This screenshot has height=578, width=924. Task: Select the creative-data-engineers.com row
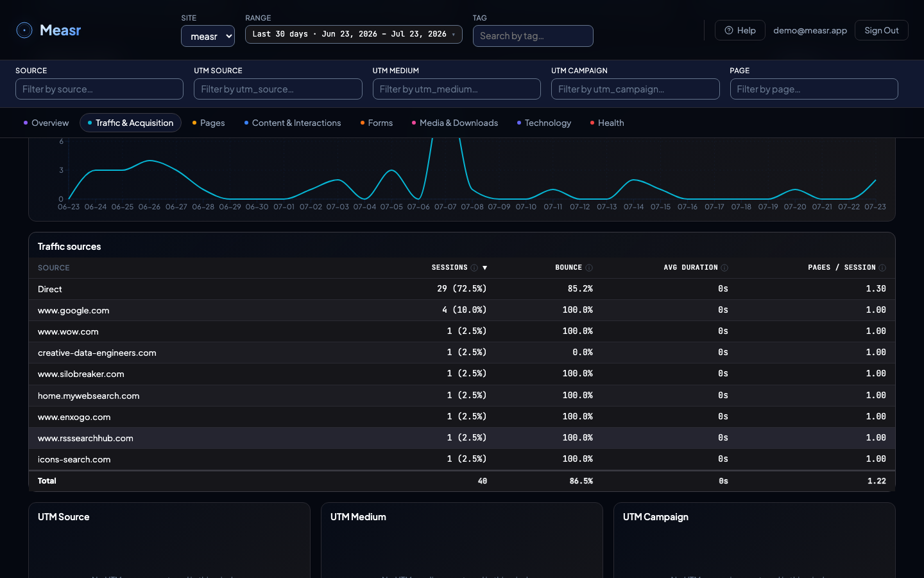462,353
